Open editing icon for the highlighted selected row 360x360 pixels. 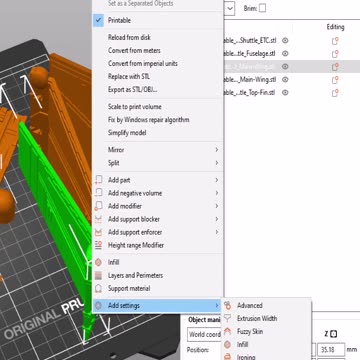[335, 67]
